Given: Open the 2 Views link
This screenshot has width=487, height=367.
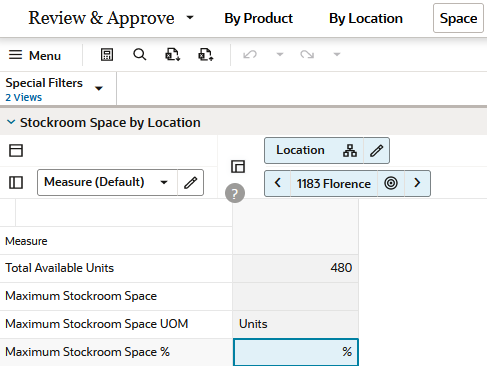Looking at the screenshot, I should tap(24, 97).
